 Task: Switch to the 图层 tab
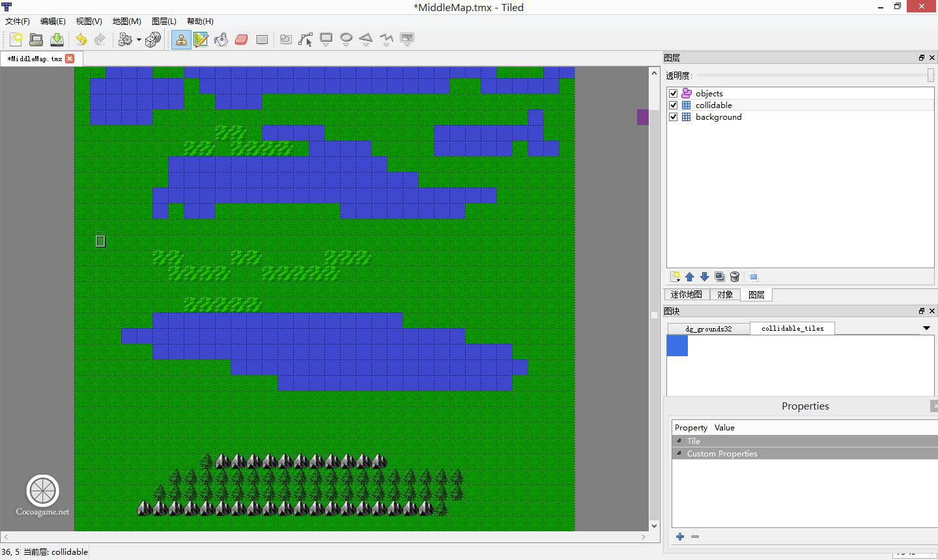click(x=756, y=294)
